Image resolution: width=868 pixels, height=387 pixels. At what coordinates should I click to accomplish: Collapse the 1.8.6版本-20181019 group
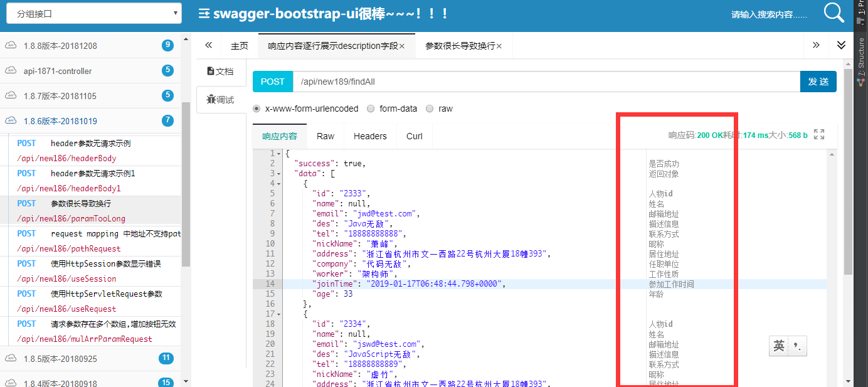60,121
